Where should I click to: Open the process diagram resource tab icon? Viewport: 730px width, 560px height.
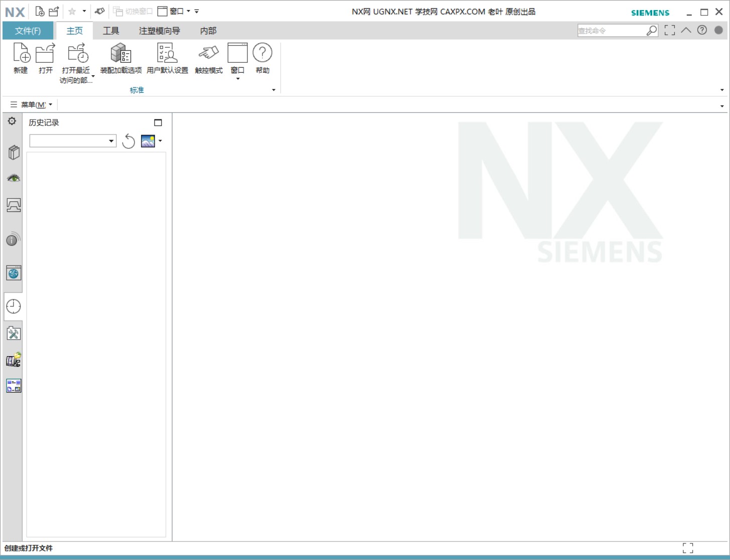click(14, 386)
